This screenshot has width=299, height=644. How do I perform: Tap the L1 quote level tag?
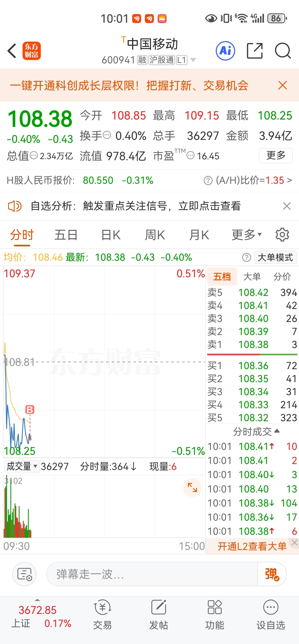(x=182, y=60)
